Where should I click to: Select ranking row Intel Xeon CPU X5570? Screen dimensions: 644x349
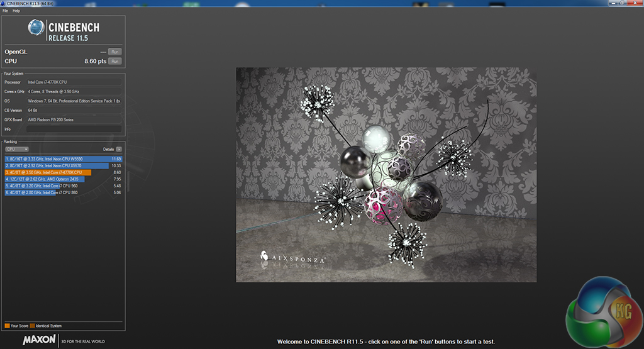click(x=64, y=165)
